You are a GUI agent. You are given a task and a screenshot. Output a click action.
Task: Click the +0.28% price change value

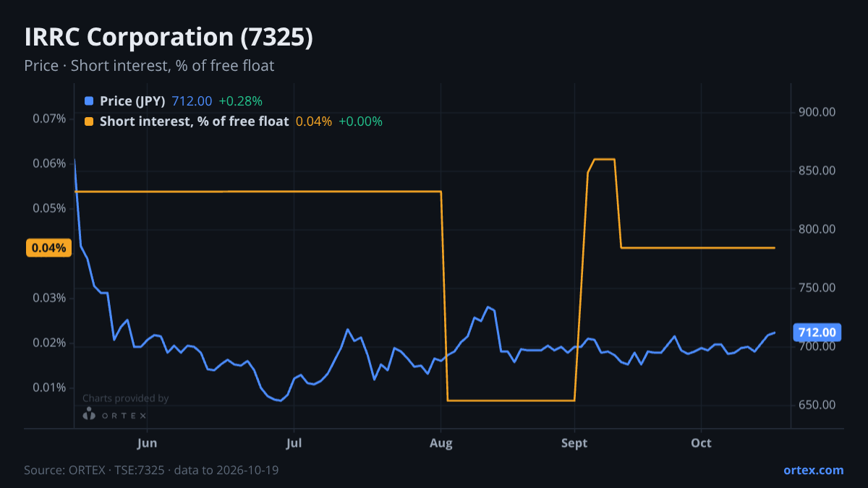(240, 101)
